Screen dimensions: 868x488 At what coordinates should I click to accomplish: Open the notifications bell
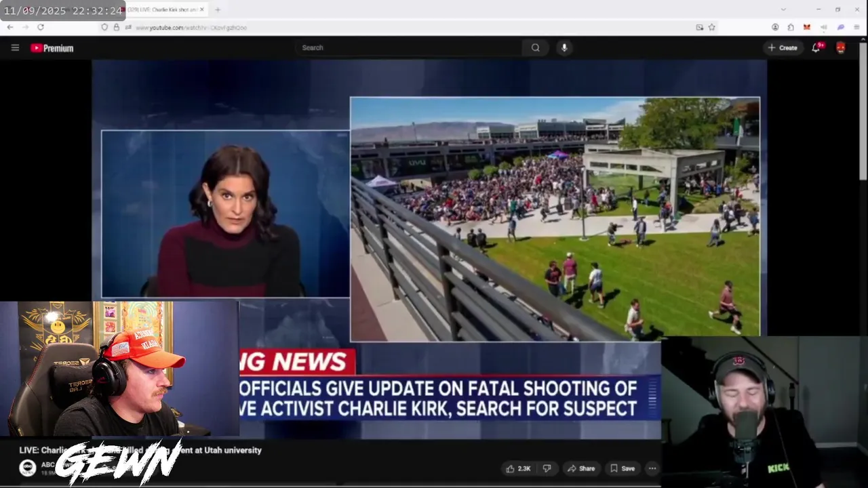click(x=816, y=47)
